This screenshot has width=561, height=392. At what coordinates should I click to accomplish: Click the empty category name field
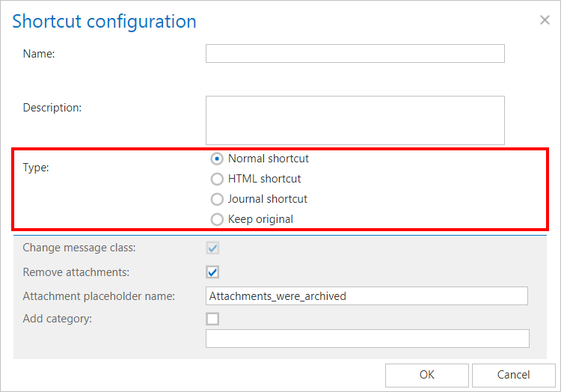point(367,339)
